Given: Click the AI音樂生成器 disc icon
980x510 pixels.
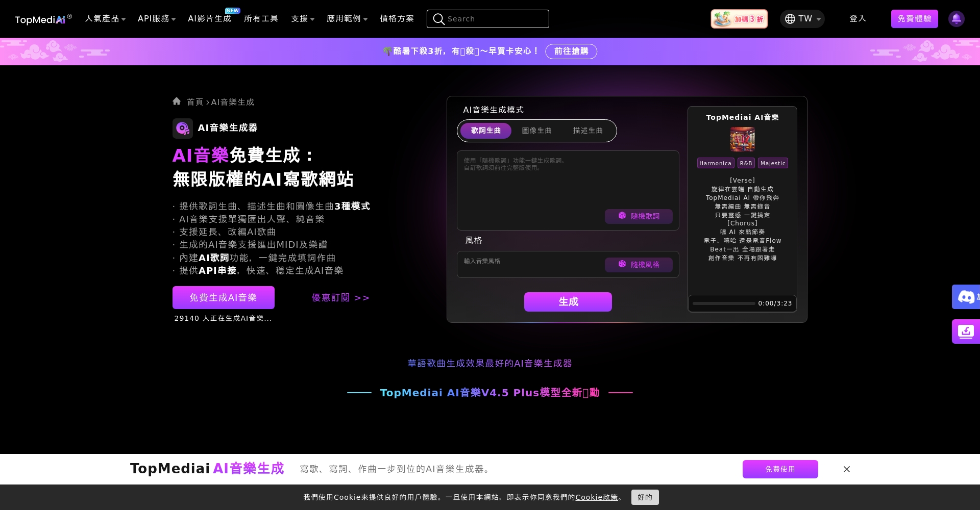Looking at the screenshot, I should [183, 128].
